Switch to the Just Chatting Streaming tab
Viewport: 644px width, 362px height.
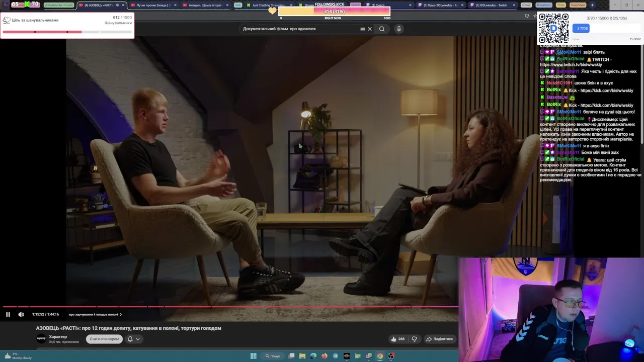pos(269,5)
